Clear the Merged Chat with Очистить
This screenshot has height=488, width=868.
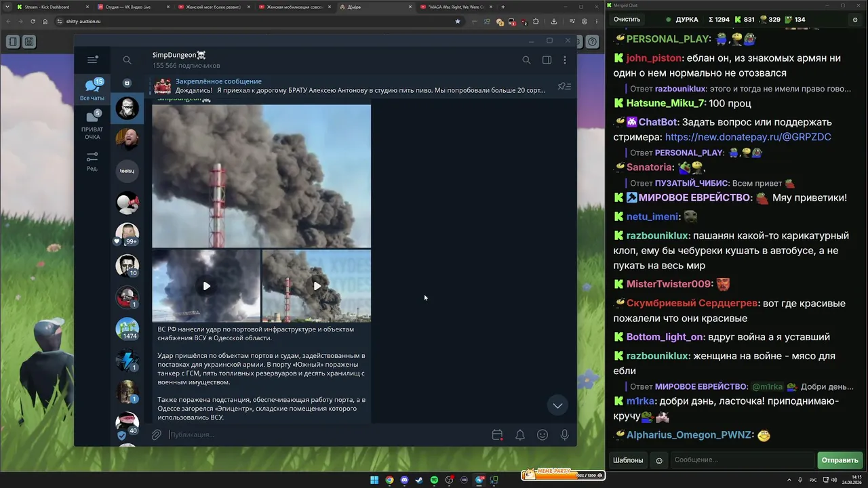point(627,20)
